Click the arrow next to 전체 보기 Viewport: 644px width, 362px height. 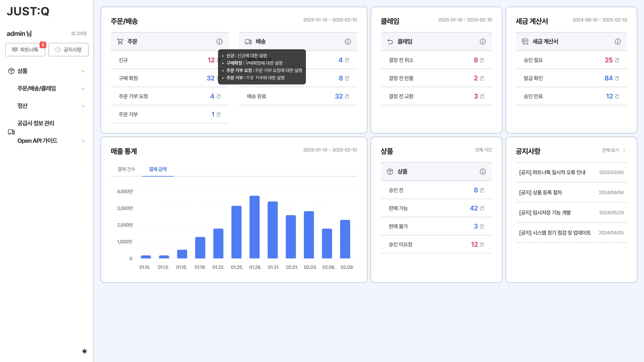pyautogui.click(x=624, y=150)
